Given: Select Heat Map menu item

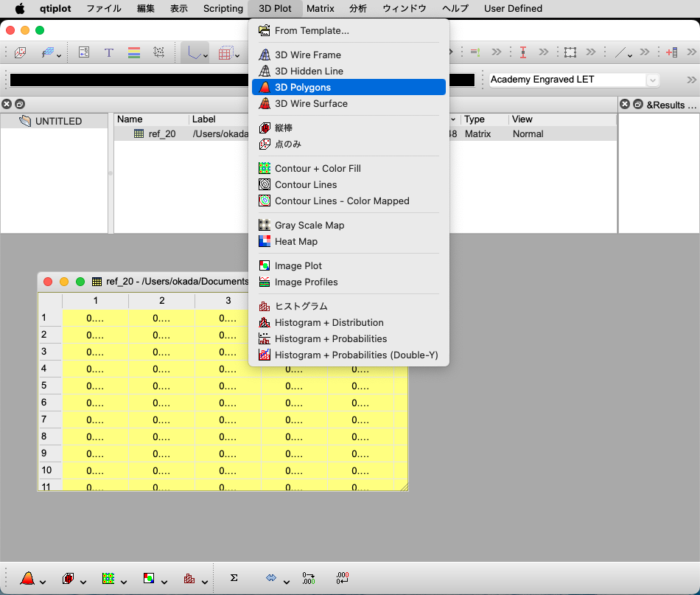Looking at the screenshot, I should (x=349, y=242).
